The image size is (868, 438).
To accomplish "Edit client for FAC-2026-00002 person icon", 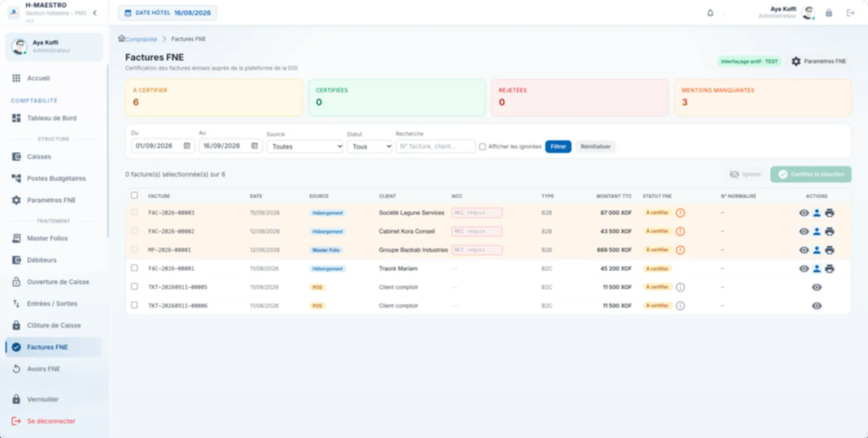I will 816,231.
